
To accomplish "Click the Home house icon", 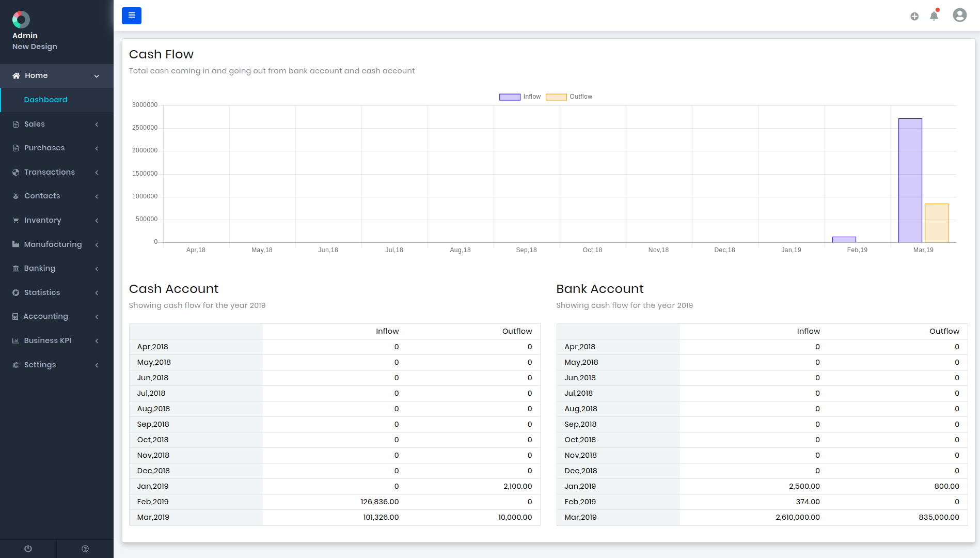I will pyautogui.click(x=16, y=76).
